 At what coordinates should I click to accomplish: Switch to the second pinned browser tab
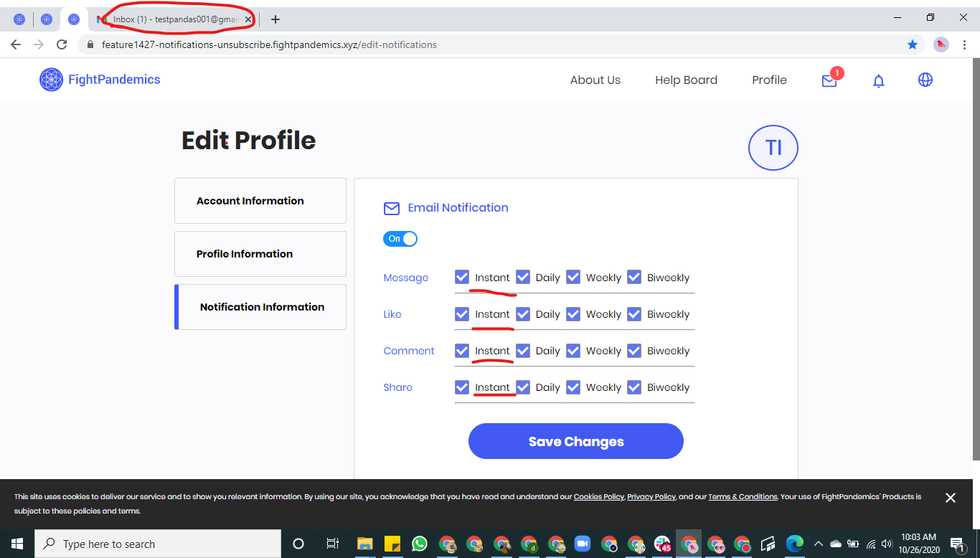[x=47, y=19]
